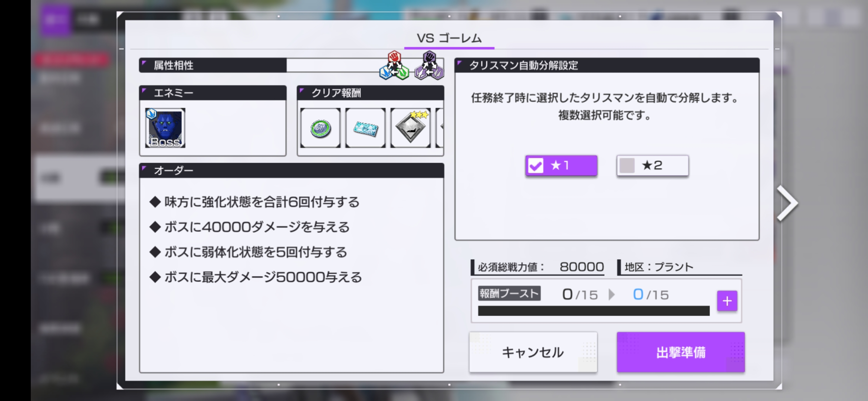Click the キャンセル button
868x401 pixels.
(x=533, y=352)
